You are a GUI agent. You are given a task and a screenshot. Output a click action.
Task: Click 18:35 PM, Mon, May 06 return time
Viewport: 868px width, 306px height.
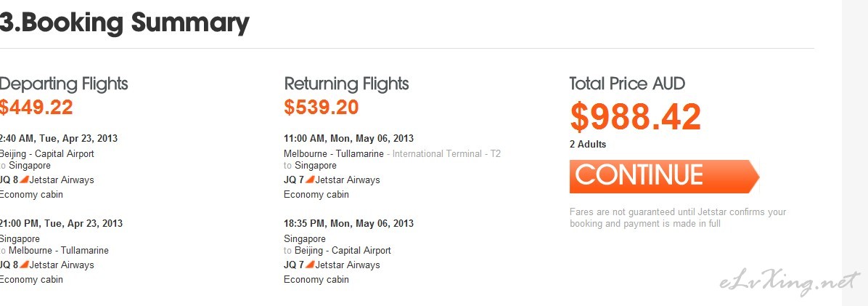point(349,224)
